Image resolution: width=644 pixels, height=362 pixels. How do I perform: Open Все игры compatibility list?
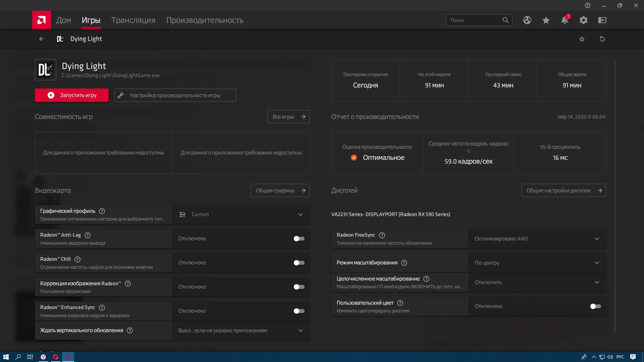(288, 117)
